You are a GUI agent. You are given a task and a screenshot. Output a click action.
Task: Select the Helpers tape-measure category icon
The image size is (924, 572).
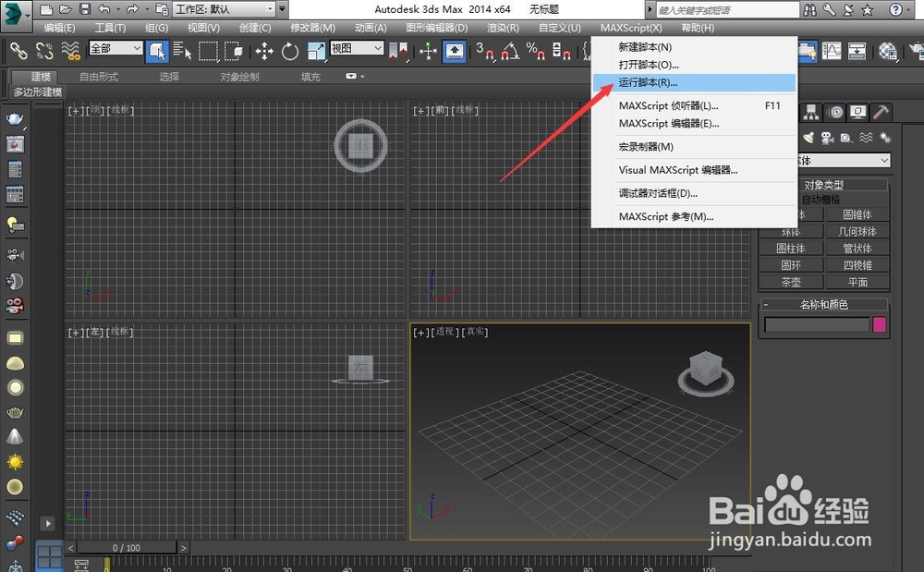coord(846,138)
